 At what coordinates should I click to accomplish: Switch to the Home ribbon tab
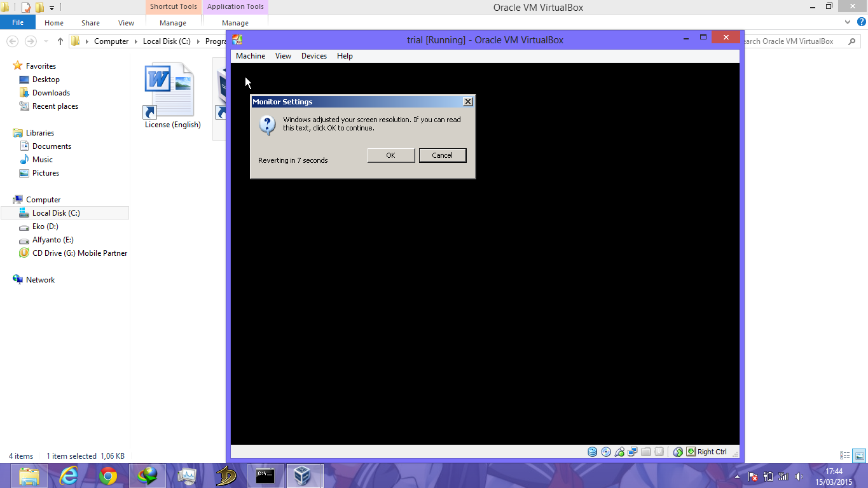[54, 23]
